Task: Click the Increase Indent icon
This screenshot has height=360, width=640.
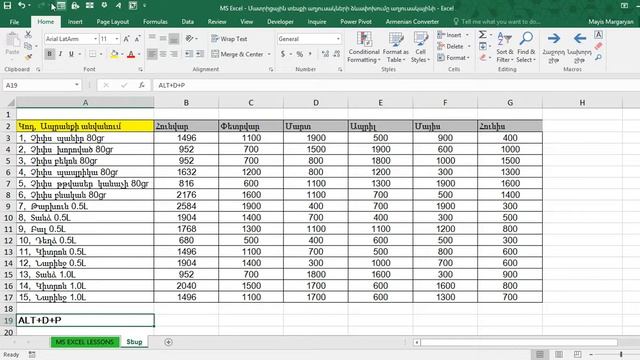Action: 200,54
